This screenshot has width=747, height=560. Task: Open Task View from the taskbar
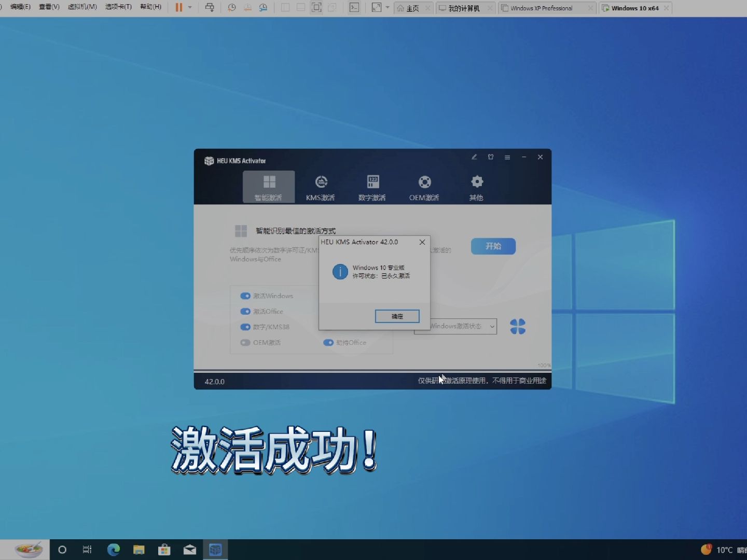pos(87,550)
